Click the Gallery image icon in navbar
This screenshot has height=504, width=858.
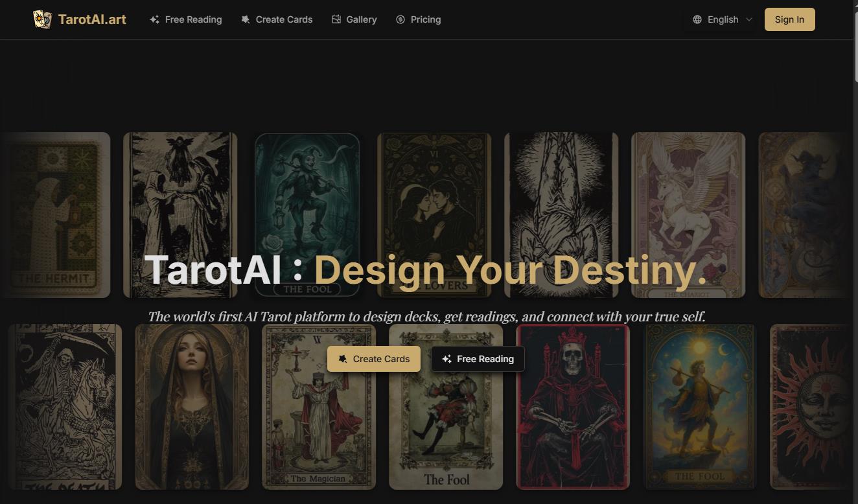336,19
